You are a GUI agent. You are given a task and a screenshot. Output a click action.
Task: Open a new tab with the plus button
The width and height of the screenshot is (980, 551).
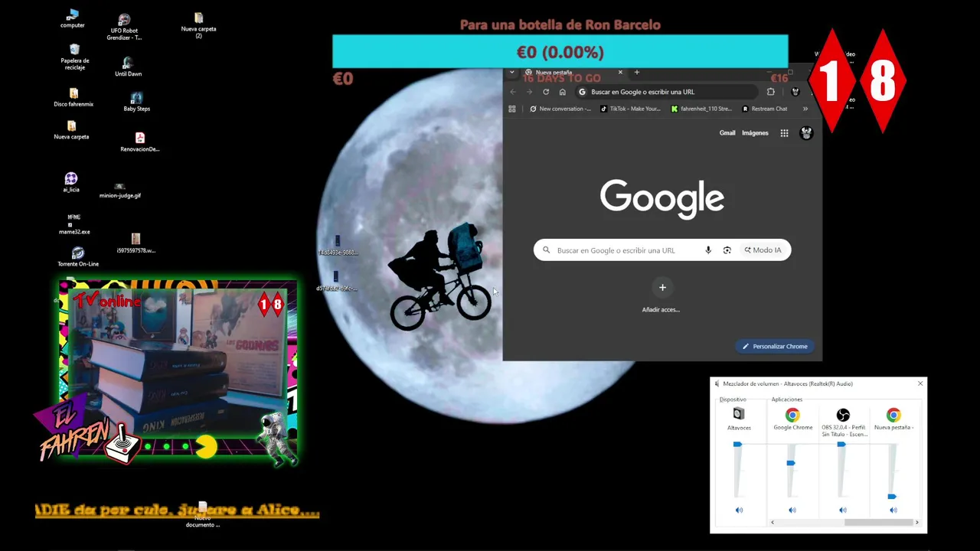click(637, 72)
